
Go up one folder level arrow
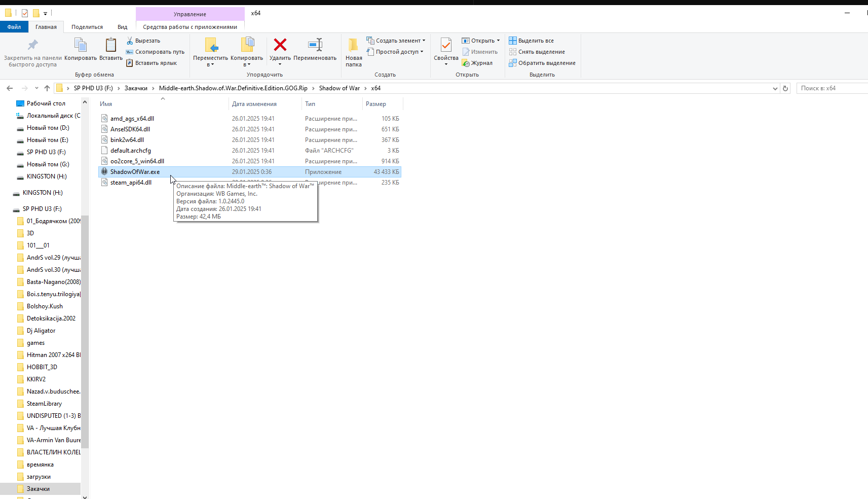point(47,88)
